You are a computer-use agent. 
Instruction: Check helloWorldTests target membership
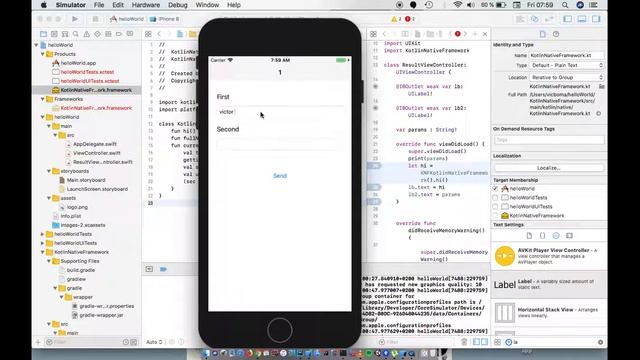pyautogui.click(x=495, y=198)
